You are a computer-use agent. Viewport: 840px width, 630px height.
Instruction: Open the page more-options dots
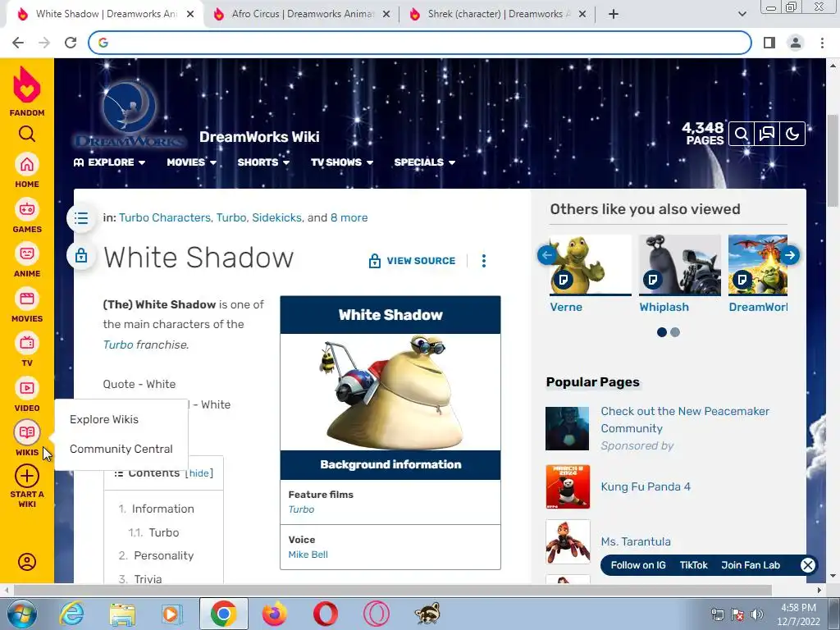pyautogui.click(x=484, y=261)
